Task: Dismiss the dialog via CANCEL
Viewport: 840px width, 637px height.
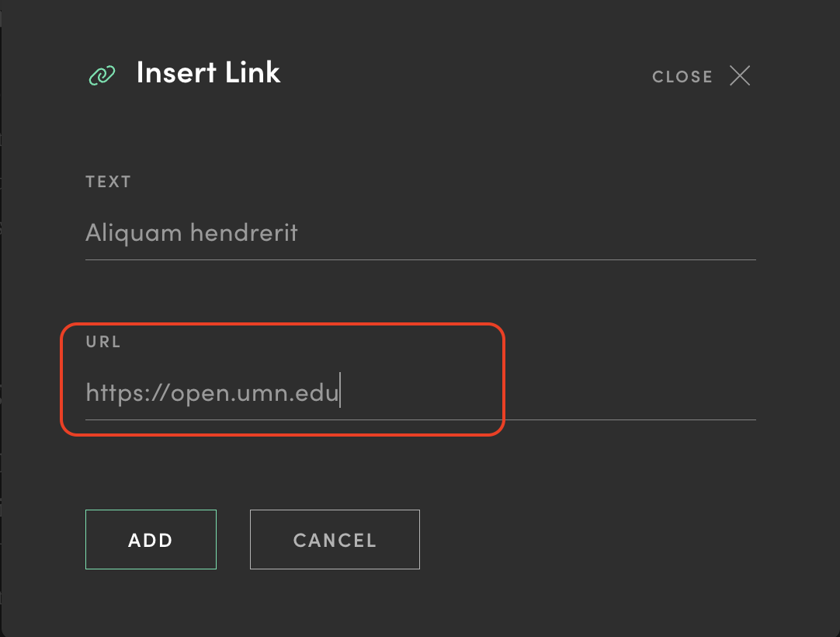Action: (x=334, y=539)
